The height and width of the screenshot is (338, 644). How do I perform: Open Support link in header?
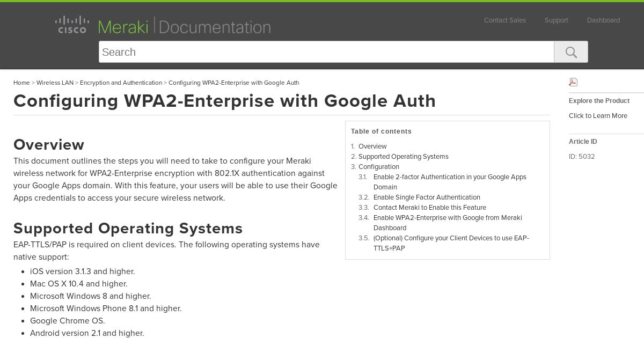[x=556, y=20]
